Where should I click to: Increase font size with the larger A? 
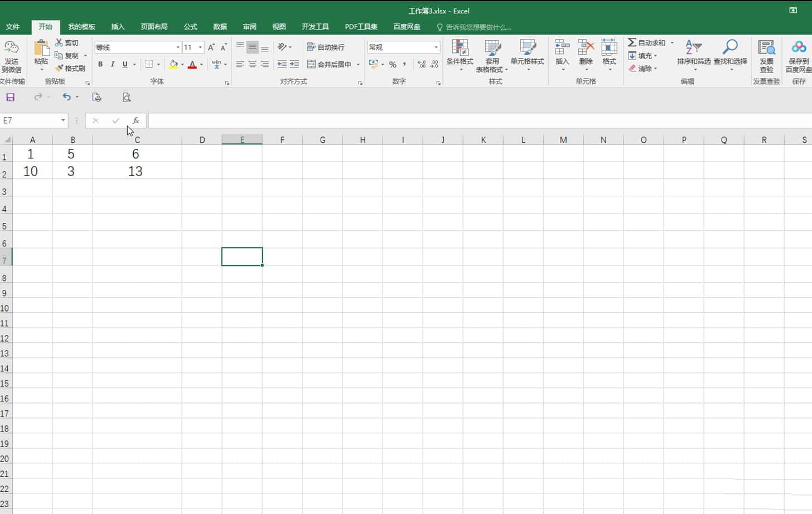[x=211, y=47]
